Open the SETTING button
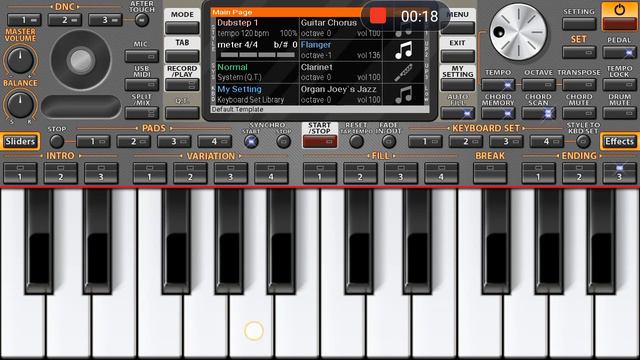This screenshot has height=360, width=640. tap(579, 24)
